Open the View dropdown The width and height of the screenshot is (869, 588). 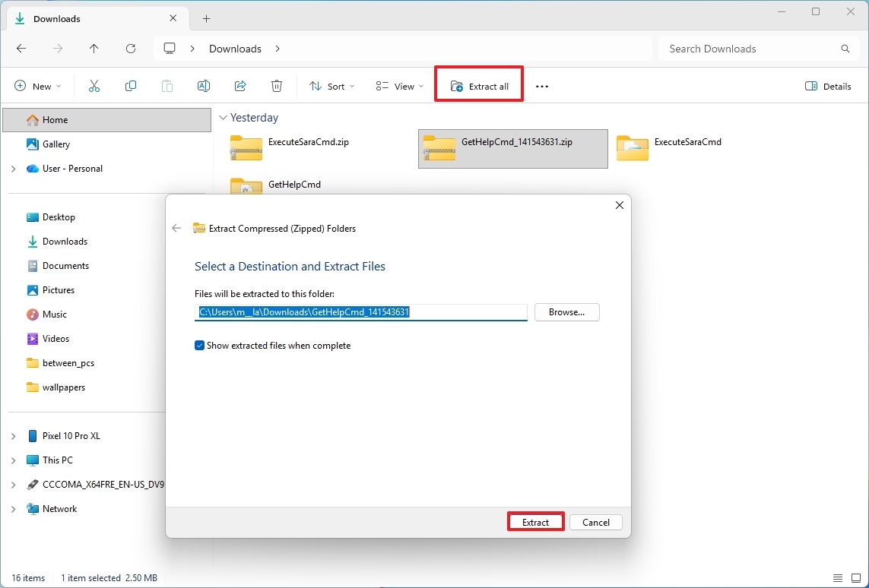pyautogui.click(x=398, y=86)
